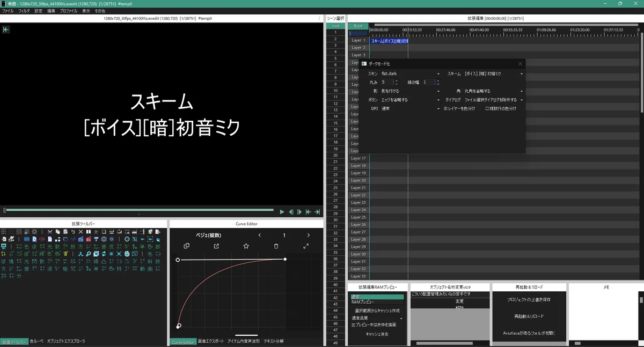Open the 通常品質 quality dropdown
The height and width of the screenshot is (347, 644).
(377, 318)
